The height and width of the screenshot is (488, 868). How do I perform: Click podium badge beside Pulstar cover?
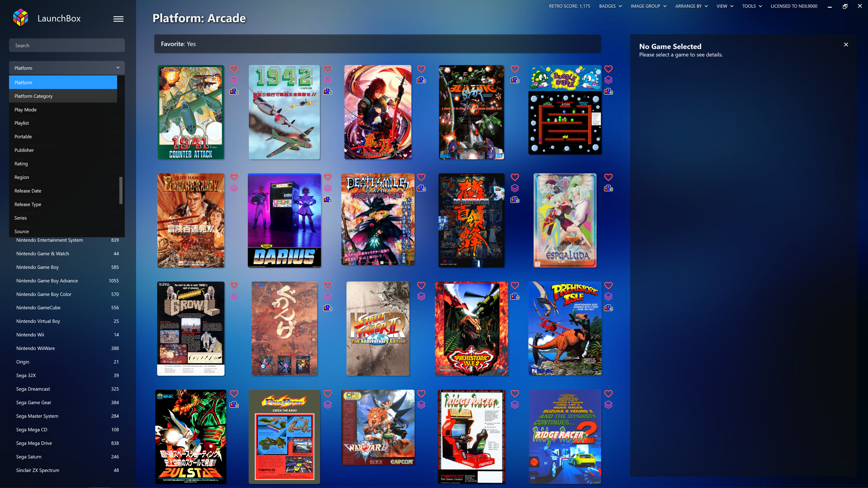(x=234, y=404)
